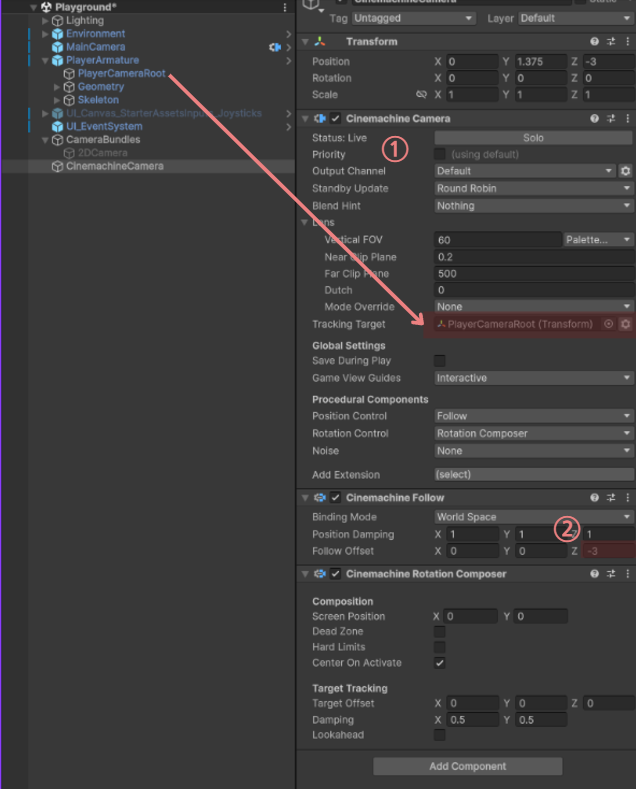Select CinemachineCamera in the hierarchy

tap(115, 166)
